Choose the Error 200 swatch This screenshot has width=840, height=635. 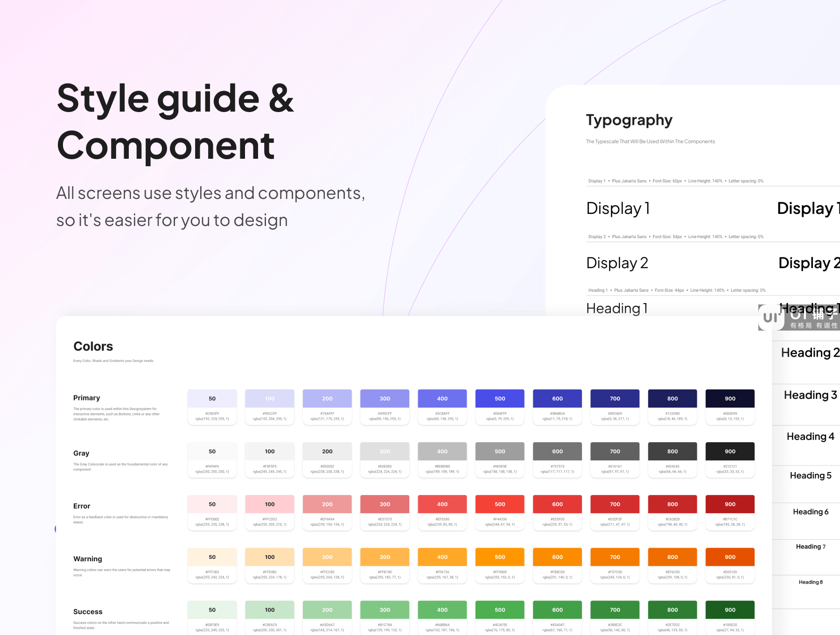(x=327, y=512)
